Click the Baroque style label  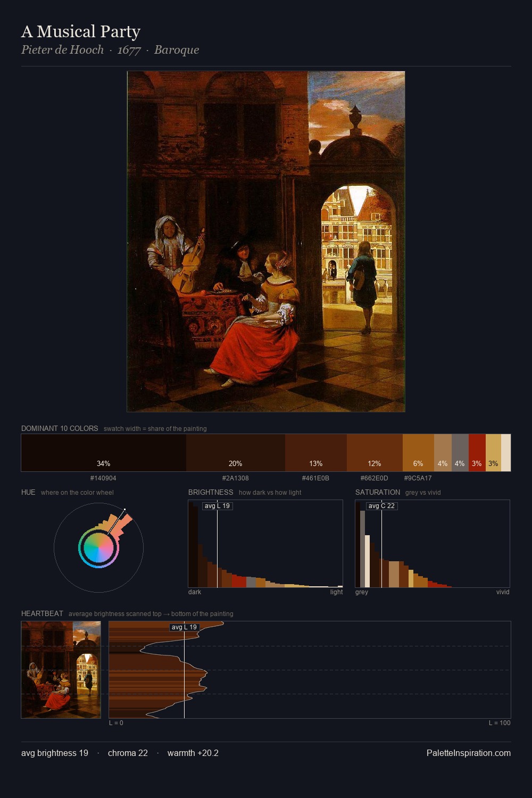pyautogui.click(x=177, y=49)
